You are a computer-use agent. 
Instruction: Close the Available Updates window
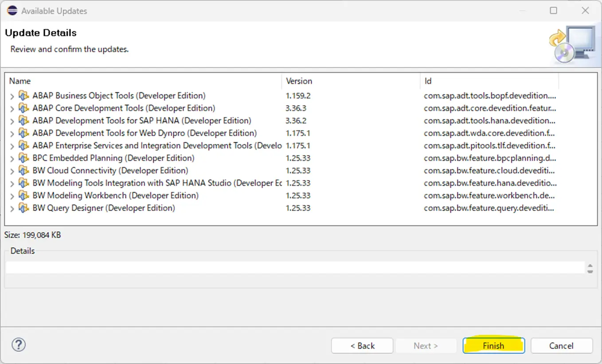(x=586, y=11)
